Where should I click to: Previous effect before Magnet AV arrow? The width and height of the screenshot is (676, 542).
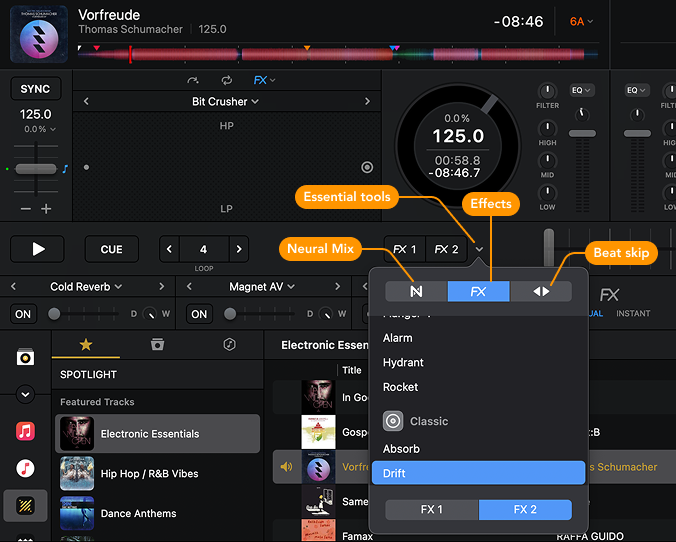pos(189,286)
